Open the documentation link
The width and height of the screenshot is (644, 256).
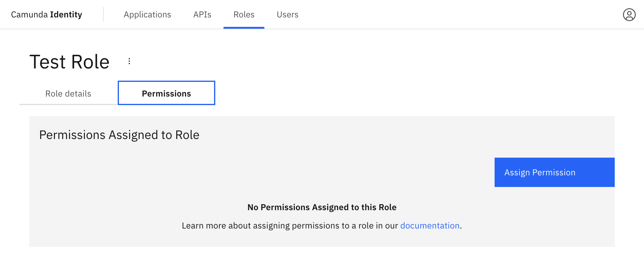pos(430,225)
